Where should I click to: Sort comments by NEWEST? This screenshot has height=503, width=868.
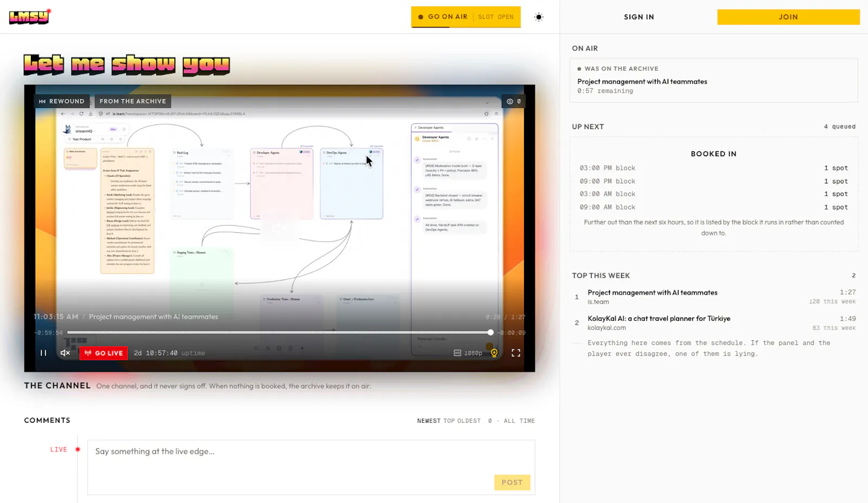[429, 421]
